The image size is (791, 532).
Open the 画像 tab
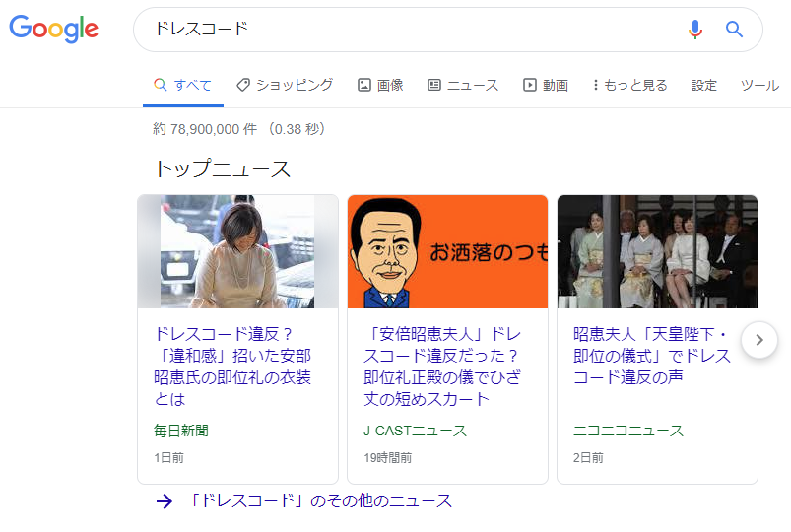click(381, 85)
